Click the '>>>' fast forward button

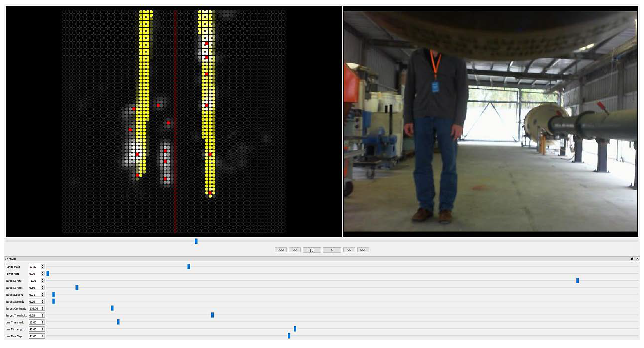click(363, 250)
